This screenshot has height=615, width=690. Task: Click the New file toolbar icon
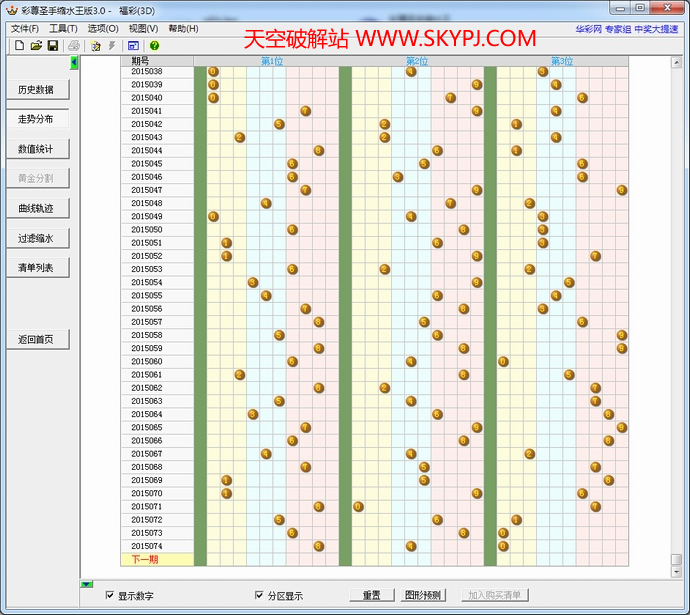click(19, 46)
